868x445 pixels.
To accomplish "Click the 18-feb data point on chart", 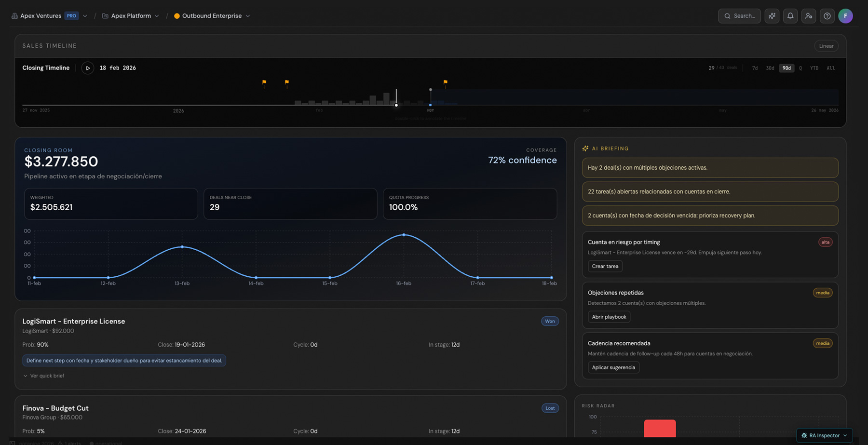I will click(x=551, y=278).
